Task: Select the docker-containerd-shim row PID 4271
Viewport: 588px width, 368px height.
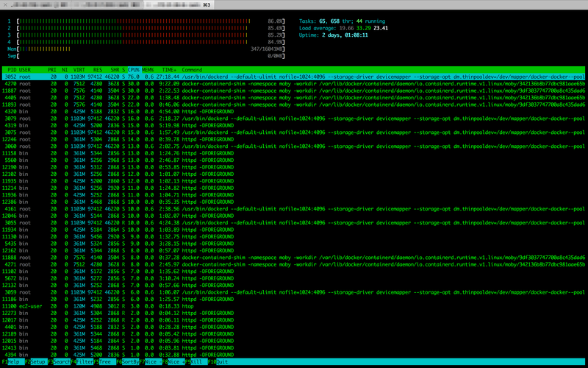Action: pyautogui.click(x=293, y=264)
